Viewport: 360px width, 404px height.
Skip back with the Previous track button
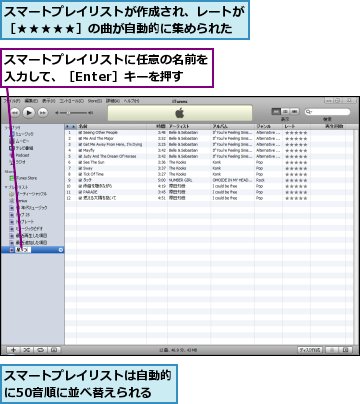click(x=15, y=113)
